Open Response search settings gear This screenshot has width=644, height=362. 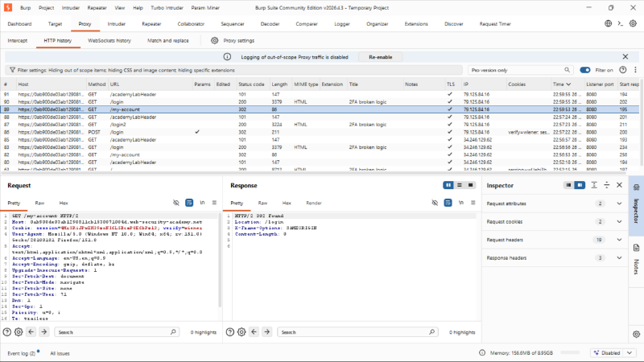[x=242, y=332]
